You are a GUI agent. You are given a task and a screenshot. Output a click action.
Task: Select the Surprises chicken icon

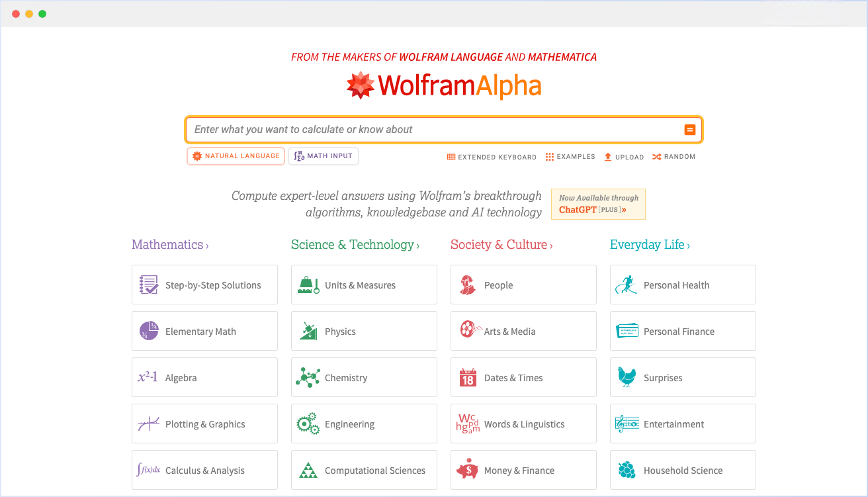[x=627, y=377]
